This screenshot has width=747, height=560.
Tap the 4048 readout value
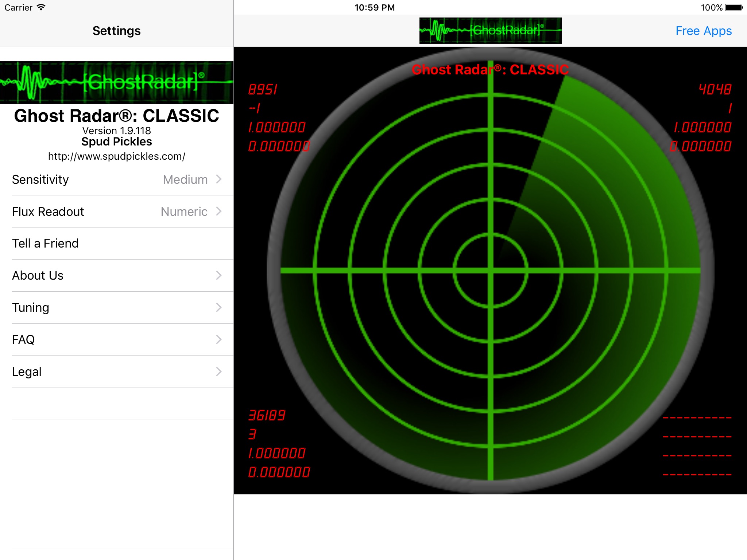tap(715, 89)
